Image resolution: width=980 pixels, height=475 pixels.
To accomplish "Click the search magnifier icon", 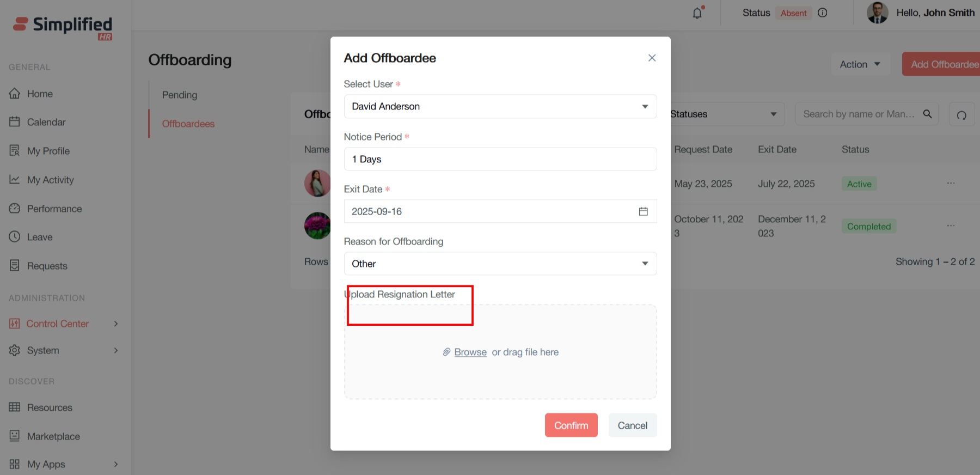I will tap(927, 114).
